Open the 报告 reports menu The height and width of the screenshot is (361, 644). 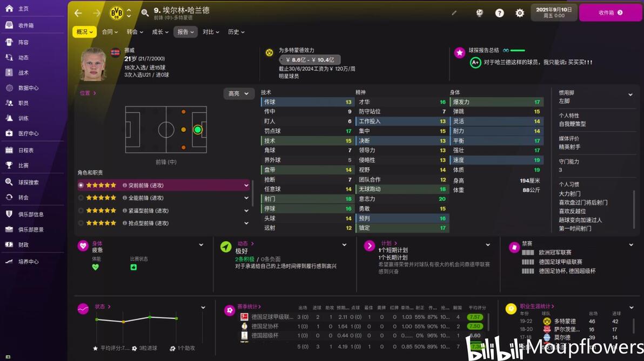click(x=186, y=32)
